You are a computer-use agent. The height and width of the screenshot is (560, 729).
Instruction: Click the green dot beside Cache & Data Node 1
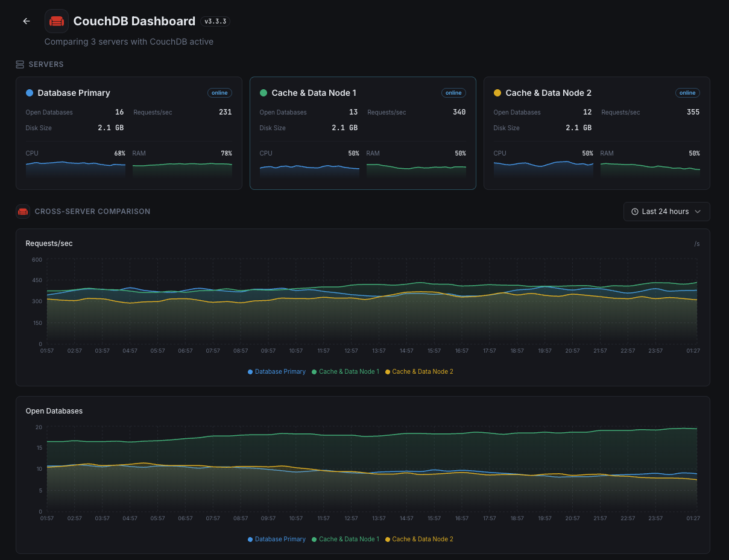pos(264,93)
